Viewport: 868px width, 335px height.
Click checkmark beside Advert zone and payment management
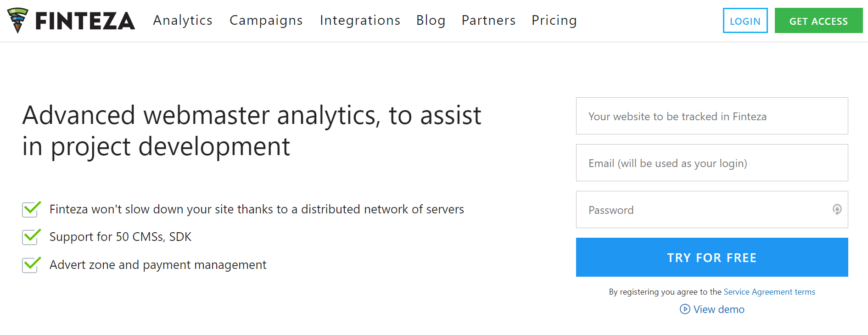click(x=32, y=265)
